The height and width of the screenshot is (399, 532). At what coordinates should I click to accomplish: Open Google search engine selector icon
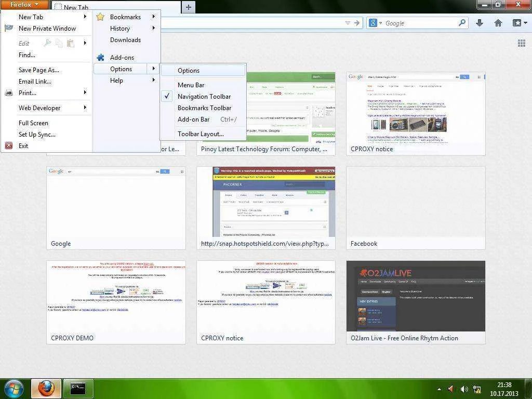tap(375, 23)
